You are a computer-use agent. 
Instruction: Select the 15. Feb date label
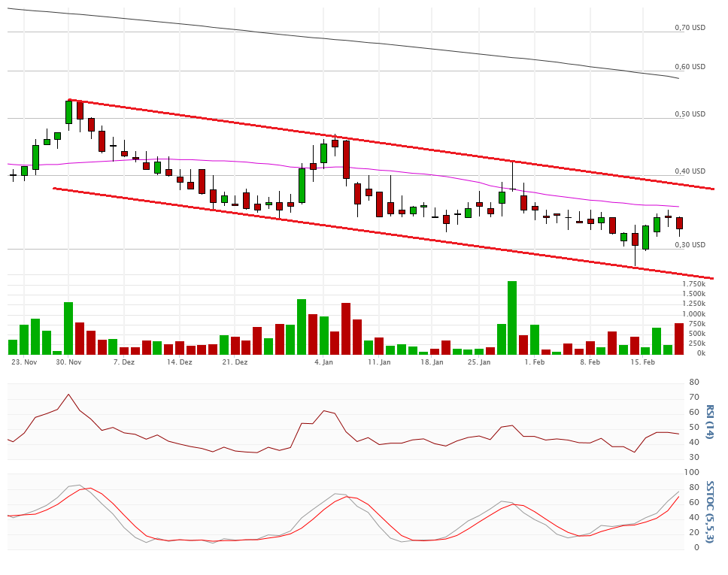[x=643, y=362]
